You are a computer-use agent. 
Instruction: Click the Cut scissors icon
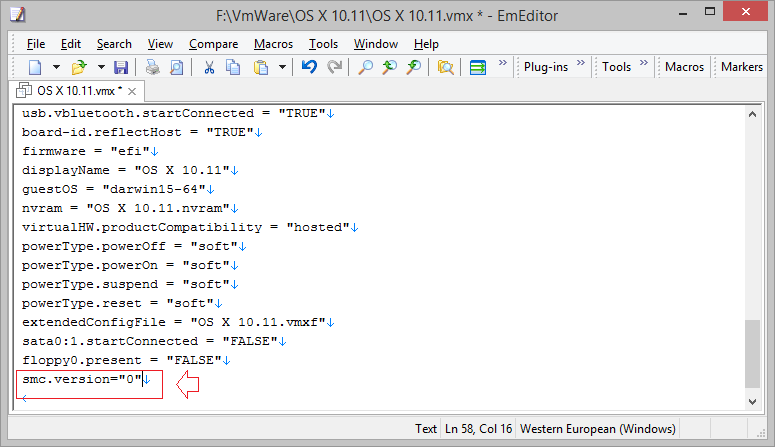(x=209, y=67)
